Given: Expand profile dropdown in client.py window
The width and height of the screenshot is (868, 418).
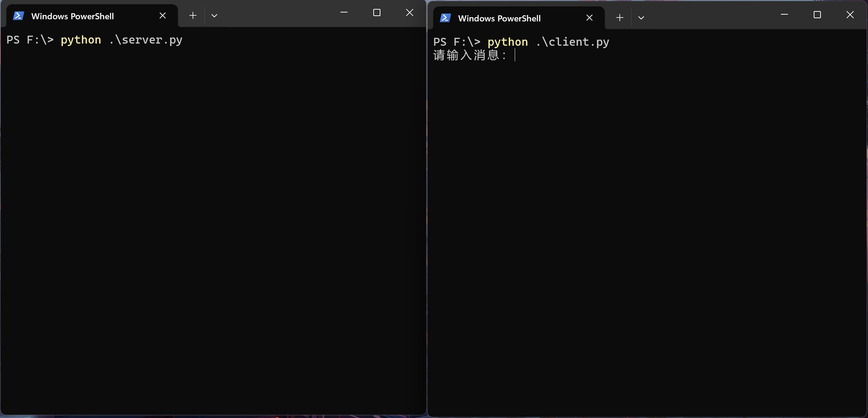Looking at the screenshot, I should tap(641, 18).
